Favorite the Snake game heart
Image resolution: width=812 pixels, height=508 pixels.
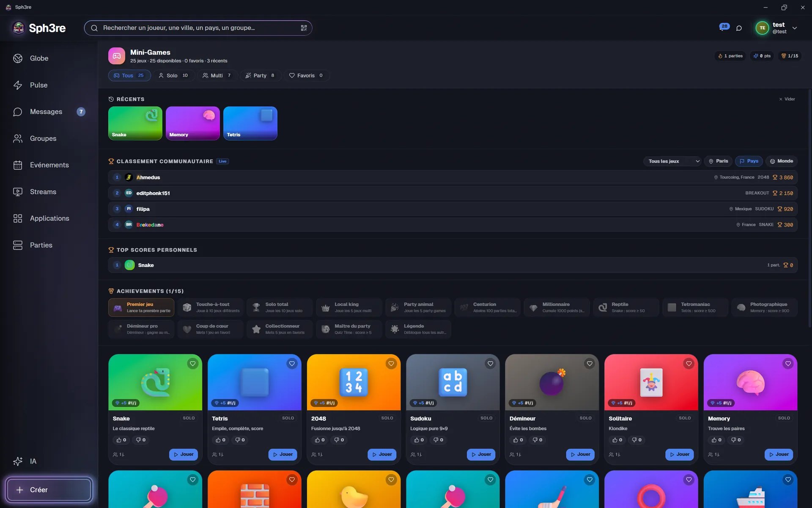click(192, 364)
